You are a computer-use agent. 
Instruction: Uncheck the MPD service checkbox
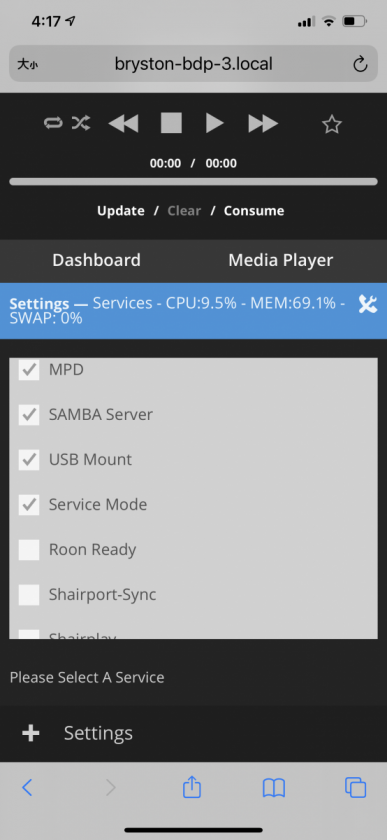[29, 370]
